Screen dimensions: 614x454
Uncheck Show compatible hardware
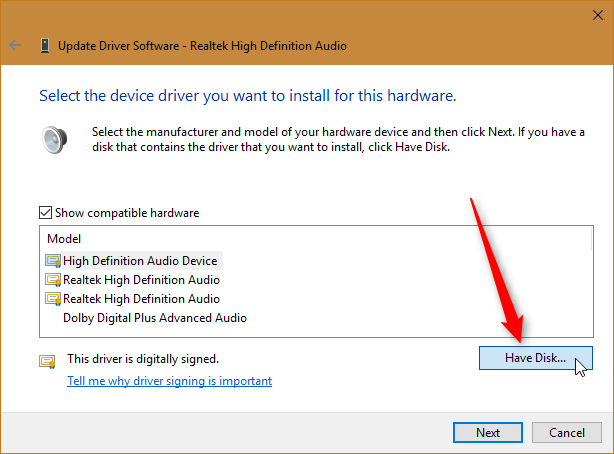(x=45, y=213)
